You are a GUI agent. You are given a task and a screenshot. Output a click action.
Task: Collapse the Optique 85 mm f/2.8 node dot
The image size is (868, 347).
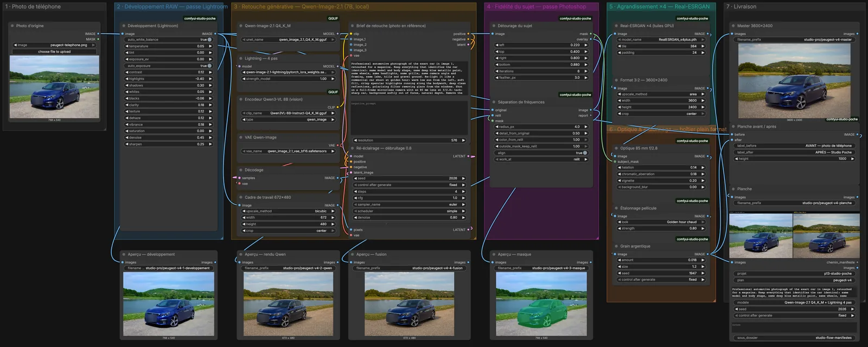click(x=616, y=148)
